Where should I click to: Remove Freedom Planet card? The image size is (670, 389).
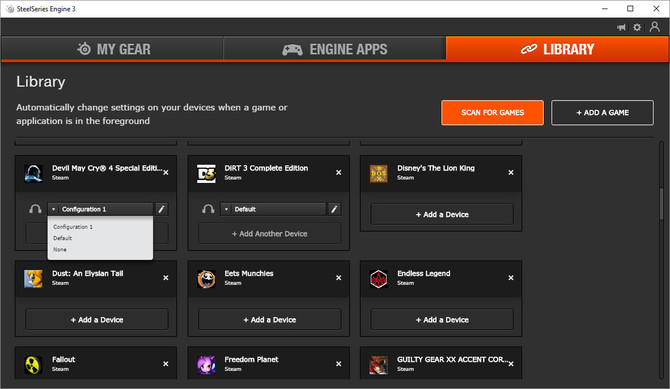point(338,364)
